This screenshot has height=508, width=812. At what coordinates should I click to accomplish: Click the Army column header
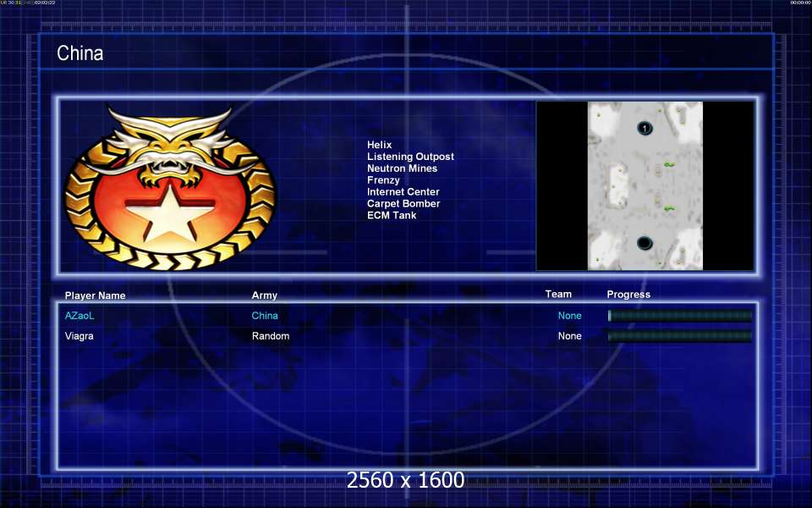tap(264, 295)
